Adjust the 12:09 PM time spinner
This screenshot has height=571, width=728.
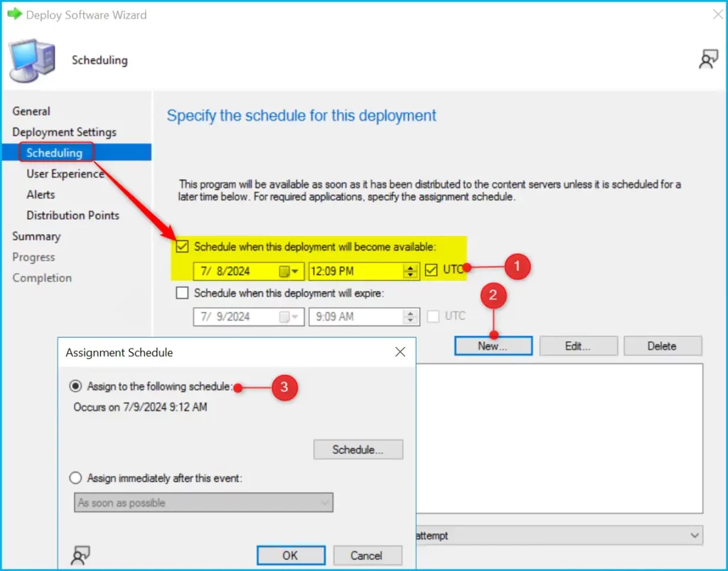point(410,271)
